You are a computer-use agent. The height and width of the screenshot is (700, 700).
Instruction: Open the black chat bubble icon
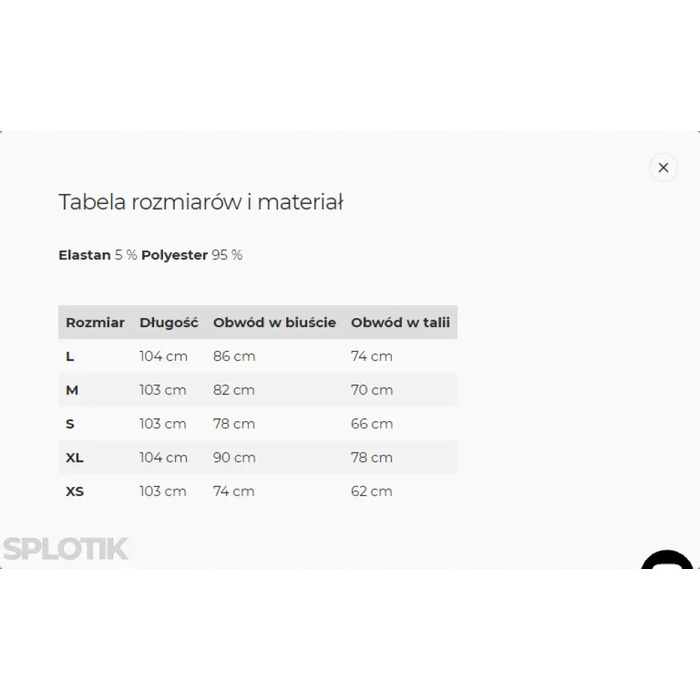(x=667, y=559)
